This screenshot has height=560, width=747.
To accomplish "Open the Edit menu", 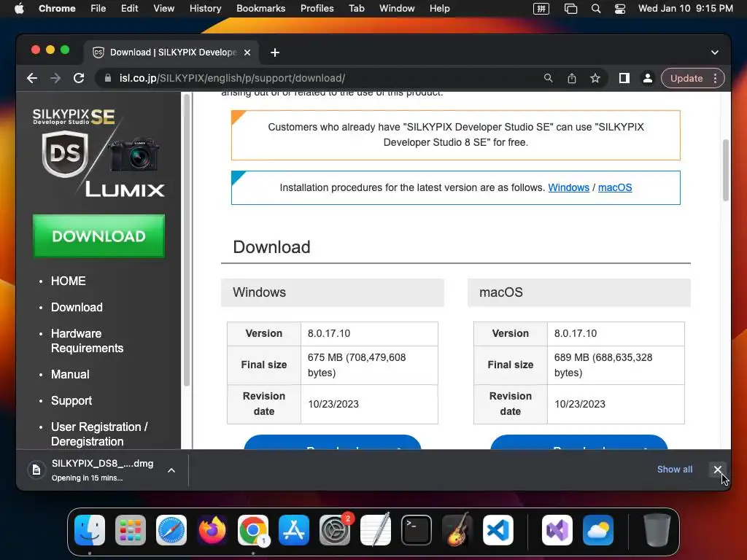I will (x=130, y=9).
